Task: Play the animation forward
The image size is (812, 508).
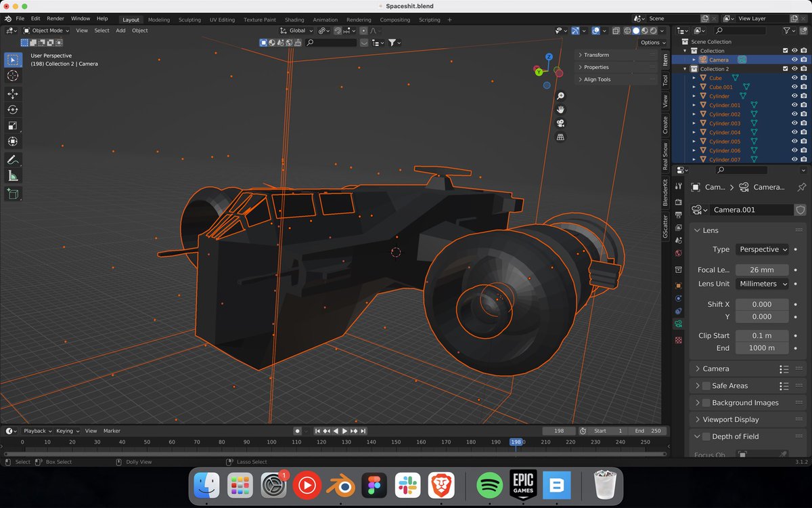Action: (345, 431)
